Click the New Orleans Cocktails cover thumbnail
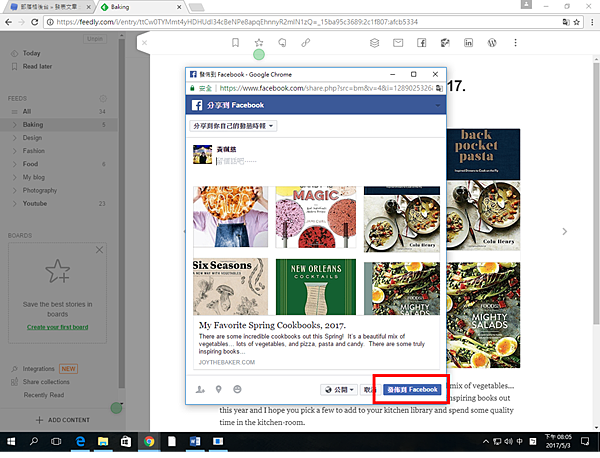 click(x=316, y=287)
